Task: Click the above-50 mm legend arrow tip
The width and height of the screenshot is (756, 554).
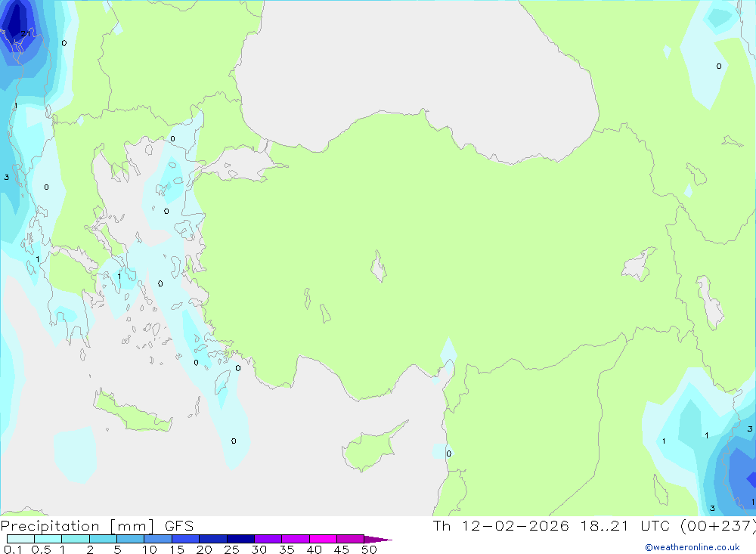Action: coord(377,539)
